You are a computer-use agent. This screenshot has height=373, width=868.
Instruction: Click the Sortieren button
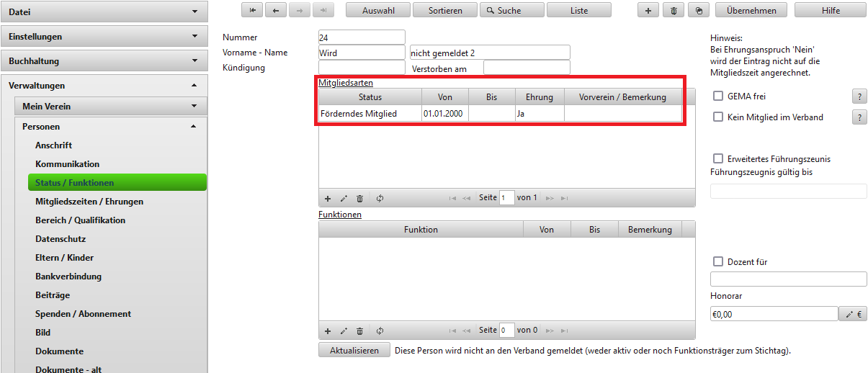[445, 10]
